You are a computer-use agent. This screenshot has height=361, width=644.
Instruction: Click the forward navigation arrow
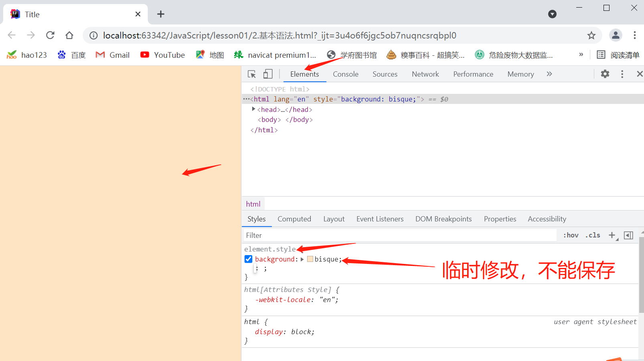click(31, 35)
